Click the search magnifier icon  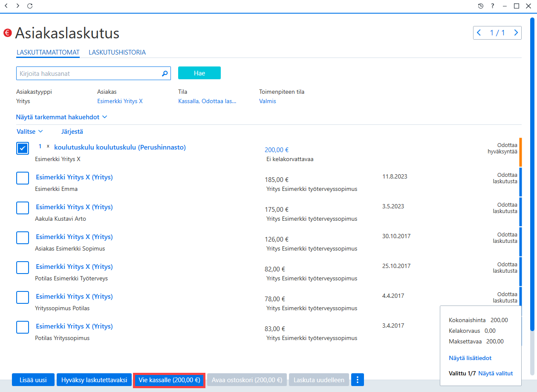pos(165,73)
